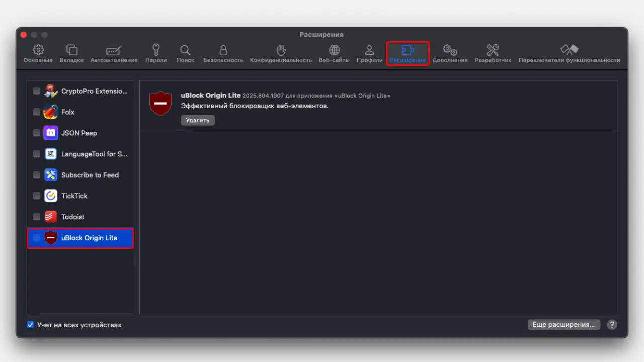Enable the LanguageTool extension checkbox
This screenshot has height=362, width=644.
coord(37,154)
